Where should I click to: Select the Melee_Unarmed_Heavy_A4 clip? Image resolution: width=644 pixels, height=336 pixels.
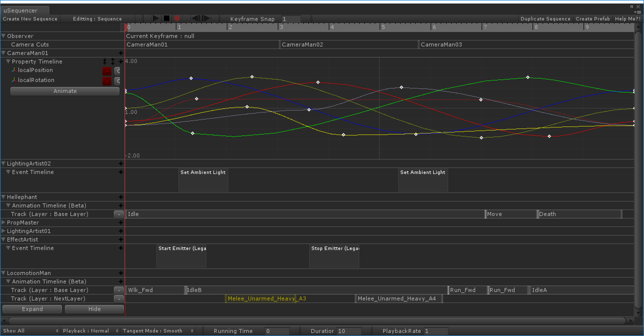click(398, 298)
